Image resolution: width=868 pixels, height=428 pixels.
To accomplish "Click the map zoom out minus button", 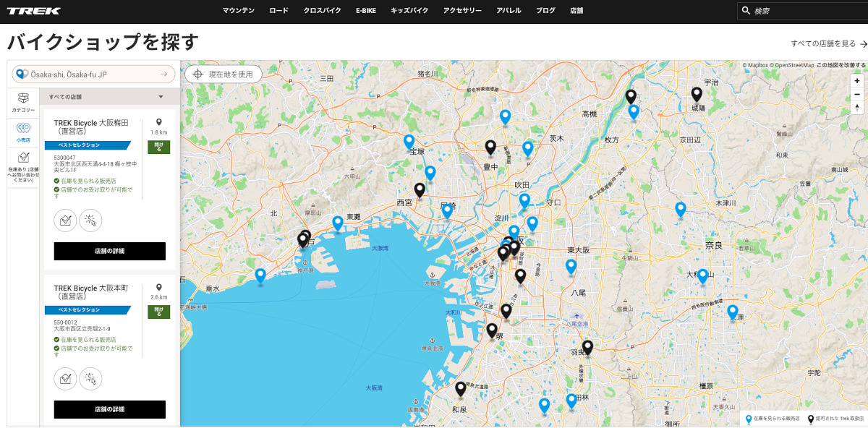I will 857,94.
